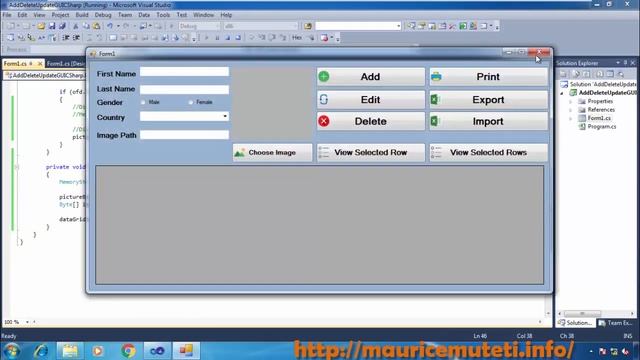Viewport: 640px width, 360px height.
Task: Click the Delete button in Form1
Action: (371, 121)
